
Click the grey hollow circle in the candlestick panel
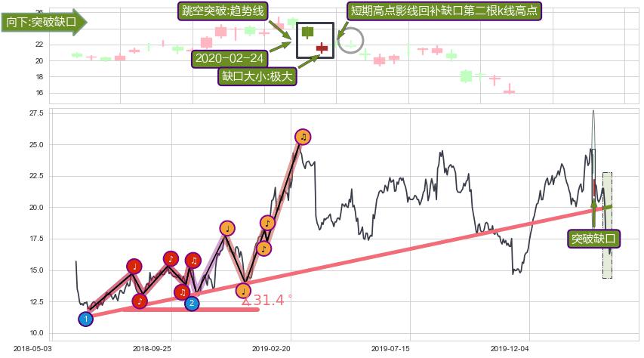pos(351,41)
